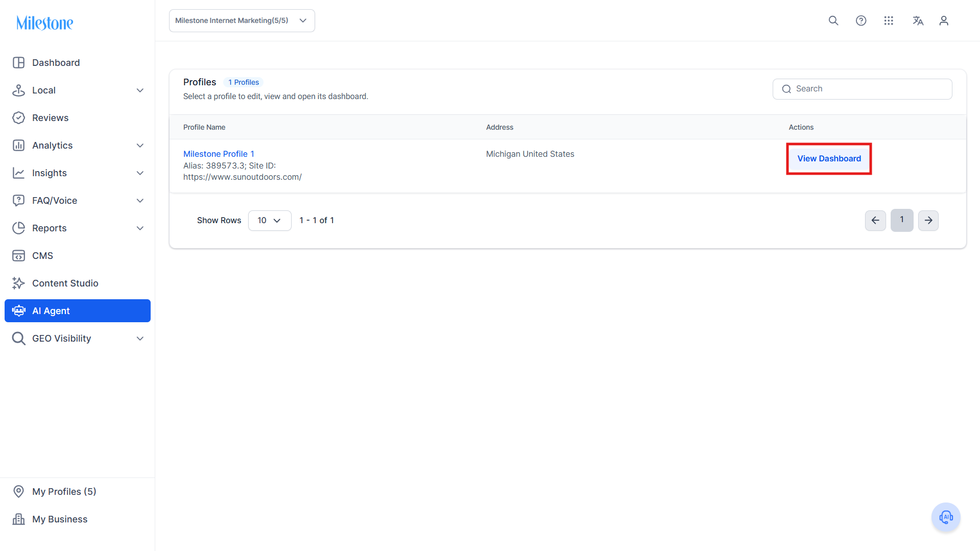Image resolution: width=980 pixels, height=551 pixels.
Task: Open Dashboard from the sidebar
Action: (78, 63)
